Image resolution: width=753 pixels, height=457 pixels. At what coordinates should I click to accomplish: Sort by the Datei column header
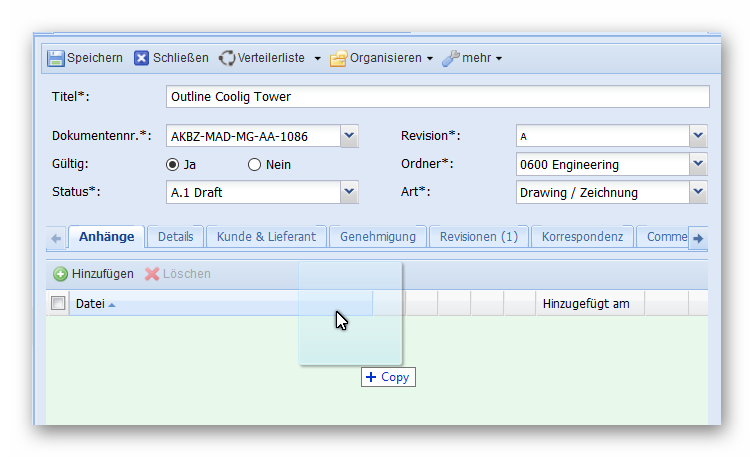click(x=91, y=303)
